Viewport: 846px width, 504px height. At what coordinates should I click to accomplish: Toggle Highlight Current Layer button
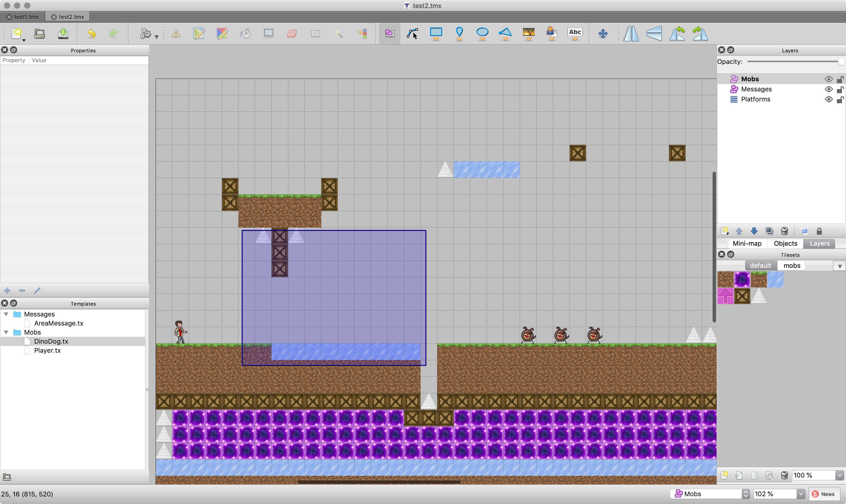(804, 231)
